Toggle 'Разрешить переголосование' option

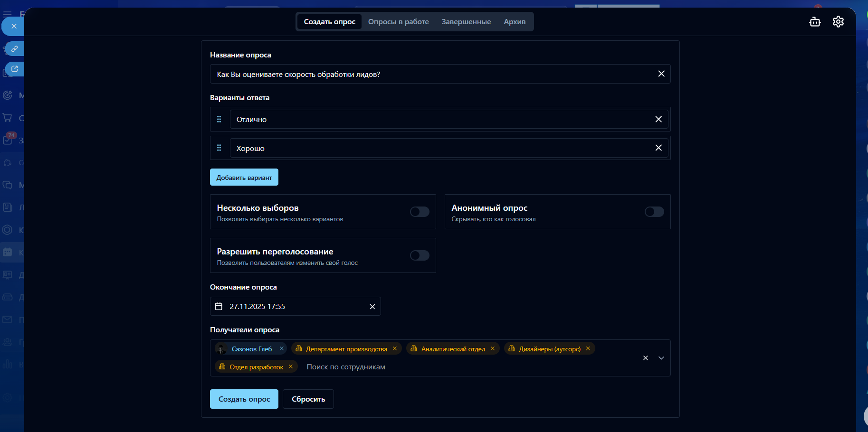pos(420,255)
